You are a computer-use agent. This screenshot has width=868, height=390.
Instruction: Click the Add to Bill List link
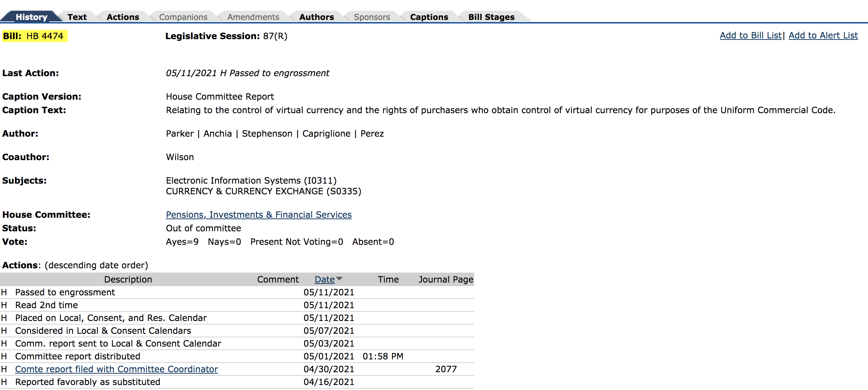tap(751, 36)
